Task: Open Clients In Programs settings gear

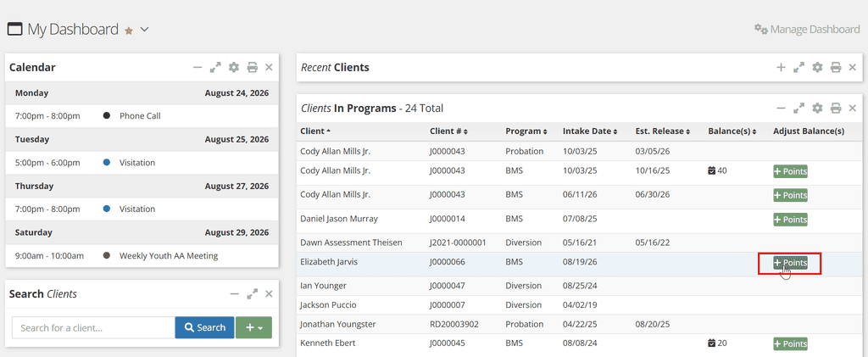Action: click(817, 108)
